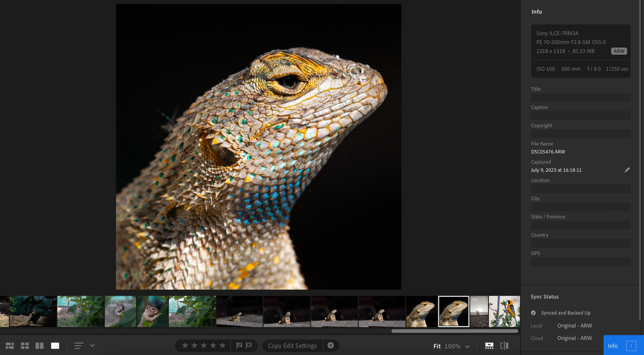Toggle the filmstrip visibility
Image resolution: width=644 pixels, height=355 pixels.
click(489, 346)
